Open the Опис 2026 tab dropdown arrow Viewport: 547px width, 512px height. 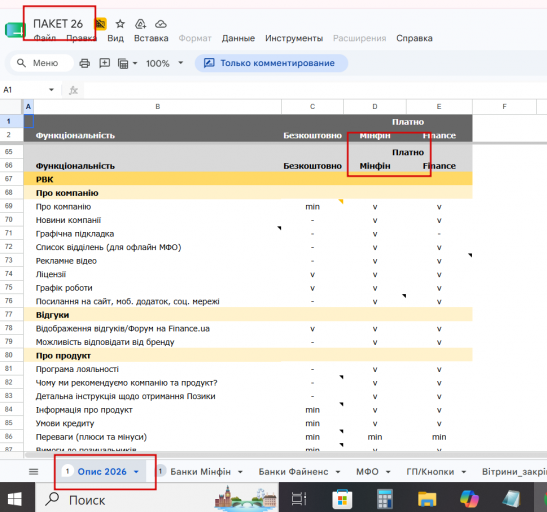(136, 472)
